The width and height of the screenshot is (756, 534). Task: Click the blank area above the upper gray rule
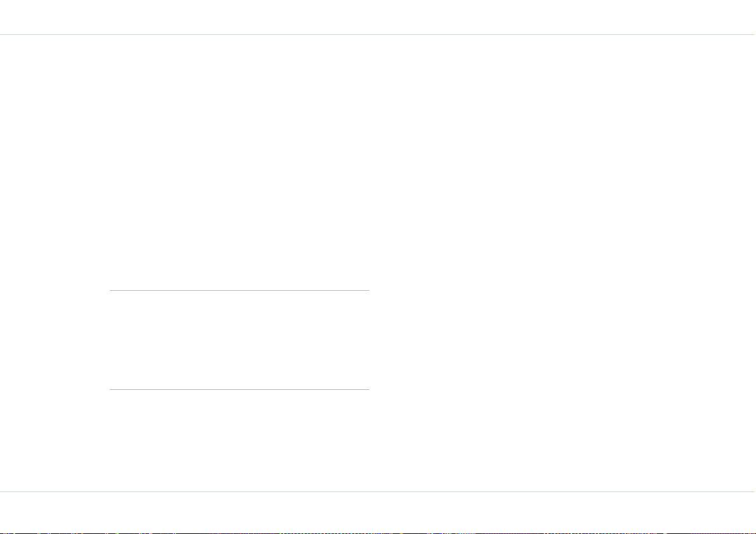(x=239, y=163)
